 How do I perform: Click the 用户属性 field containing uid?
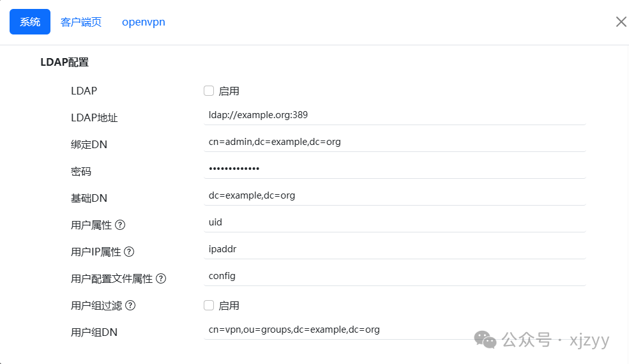click(x=395, y=222)
